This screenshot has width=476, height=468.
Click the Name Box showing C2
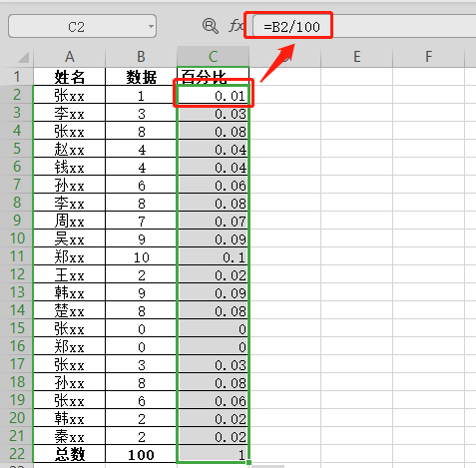coord(82,26)
